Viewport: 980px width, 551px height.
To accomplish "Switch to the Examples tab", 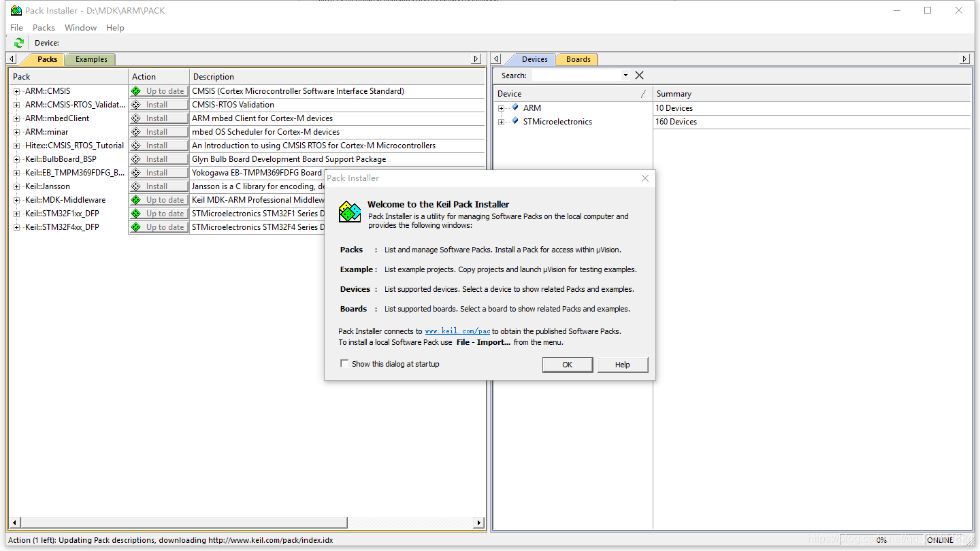I will coord(91,59).
